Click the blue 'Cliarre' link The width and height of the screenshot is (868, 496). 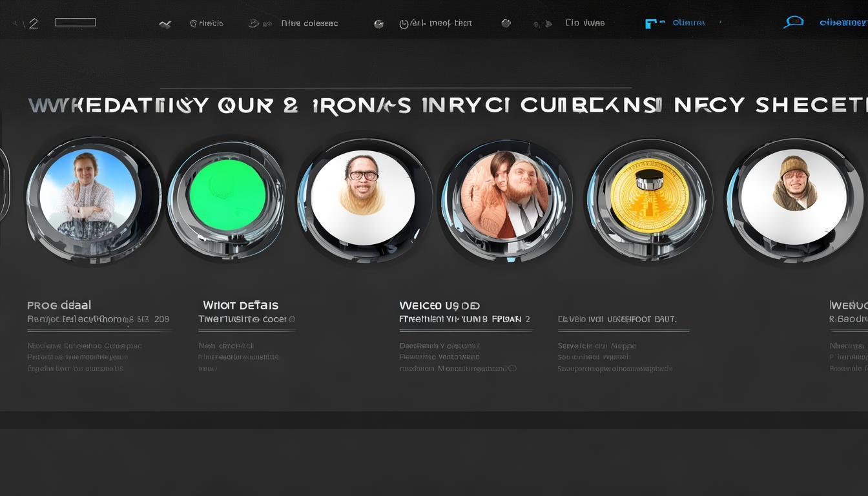[x=688, y=23]
